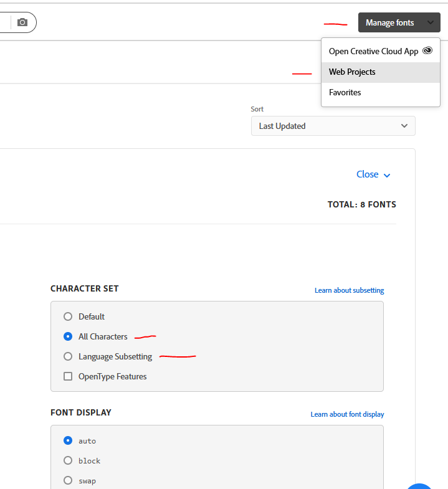This screenshot has width=448, height=489.
Task: Select the auto font display option
Action: 68,440
